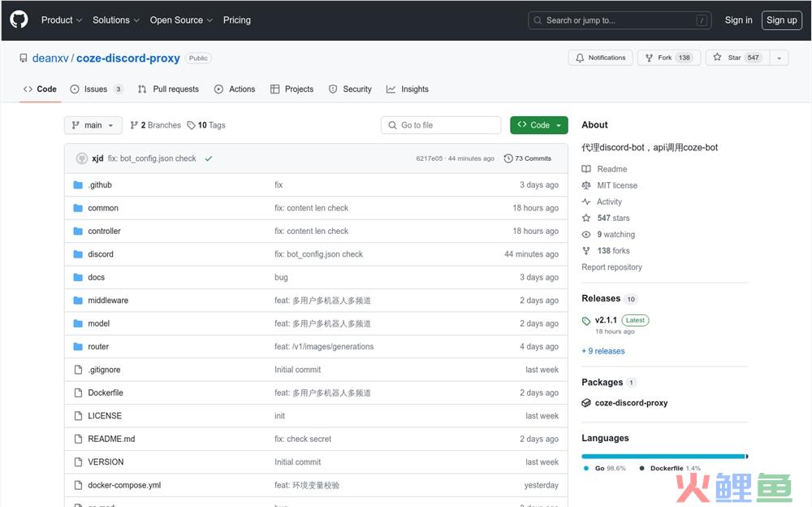Click the Dockerfile file icon
Viewport: 812px width, 507px height.
pos(78,392)
